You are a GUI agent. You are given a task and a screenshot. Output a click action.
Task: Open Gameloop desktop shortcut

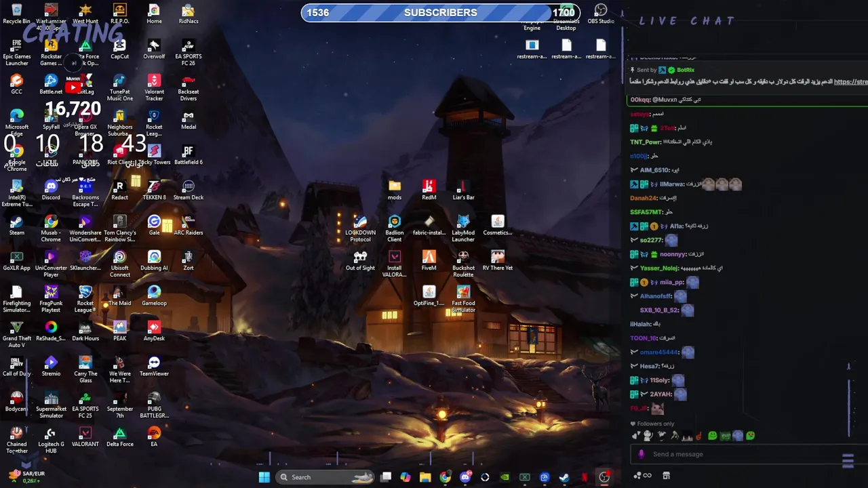click(x=154, y=296)
